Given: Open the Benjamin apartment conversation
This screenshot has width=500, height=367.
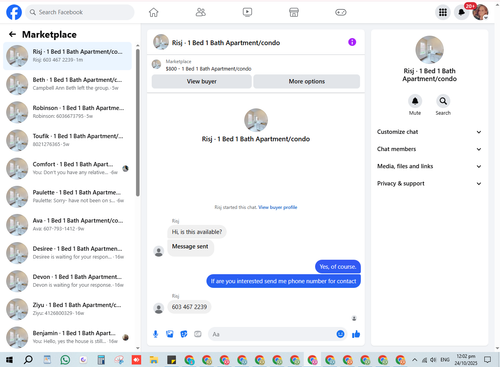Looking at the screenshot, I should coord(67,337).
